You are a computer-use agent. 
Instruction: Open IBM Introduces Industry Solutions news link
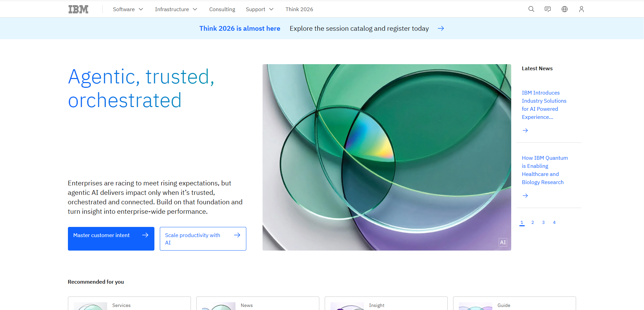(544, 105)
